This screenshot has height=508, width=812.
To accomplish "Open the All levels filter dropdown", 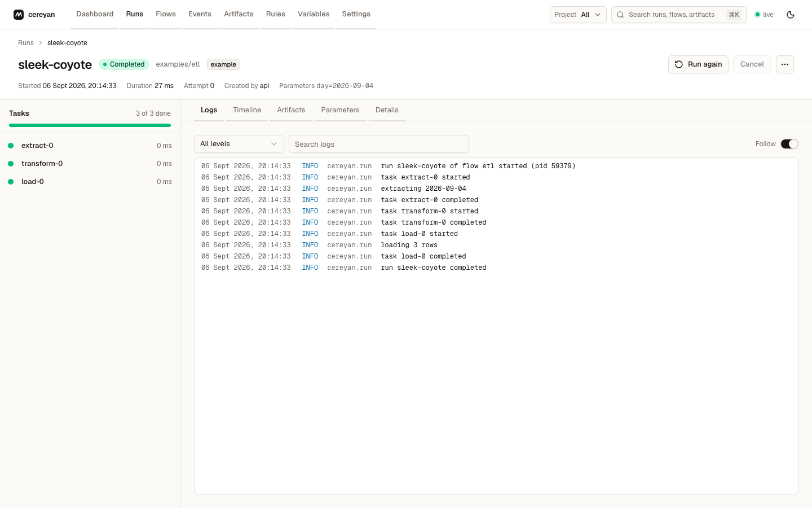I will pos(239,144).
